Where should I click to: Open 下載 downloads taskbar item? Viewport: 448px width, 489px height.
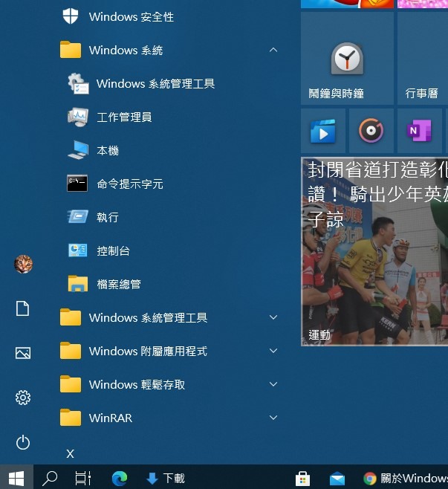(x=166, y=477)
